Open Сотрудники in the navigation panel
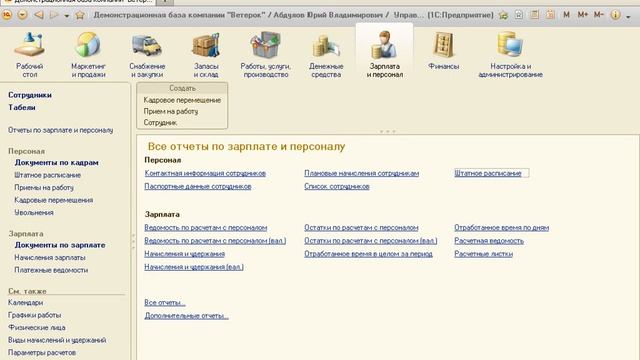This screenshot has width=640, height=360. (30, 95)
